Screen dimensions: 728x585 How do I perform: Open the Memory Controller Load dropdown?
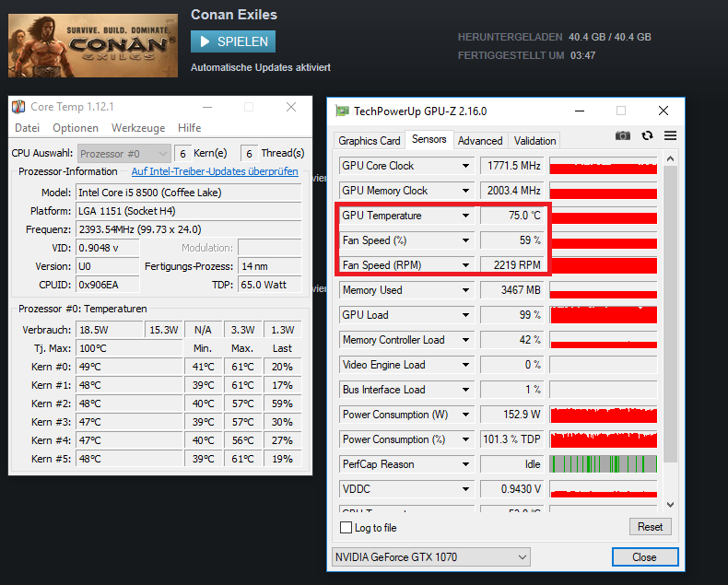465,340
